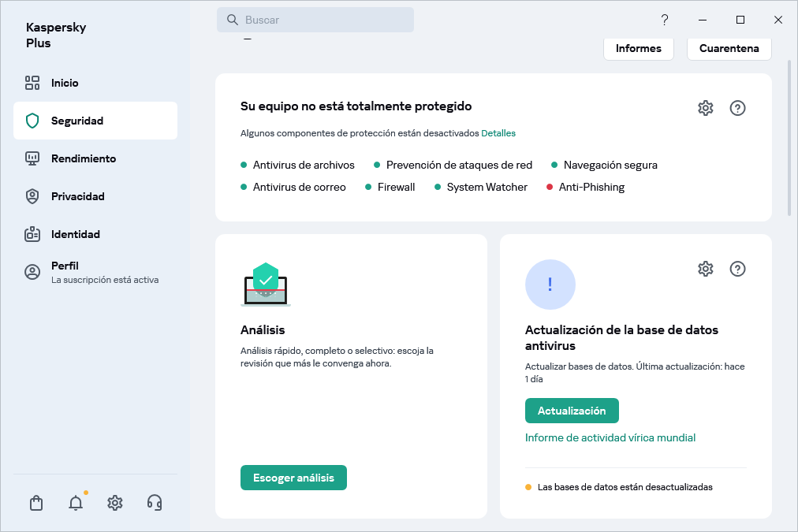Open the Inicio section icon
798x532 pixels.
[32, 82]
